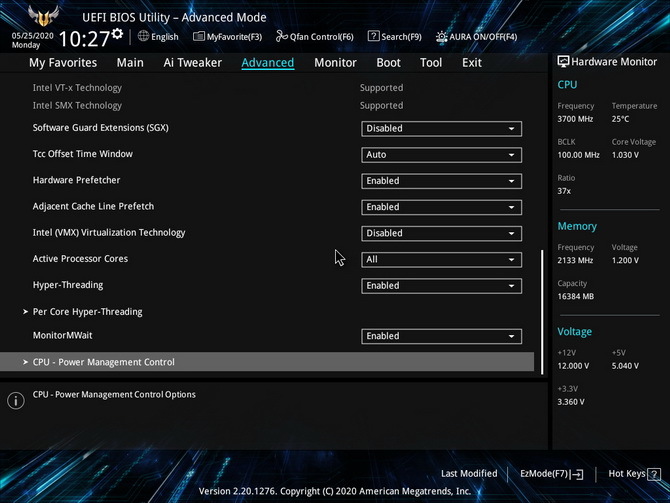Screen dimensions: 670x503
Task: Click Intel (VMX) Virtualization Technology label
Action: [109, 232]
